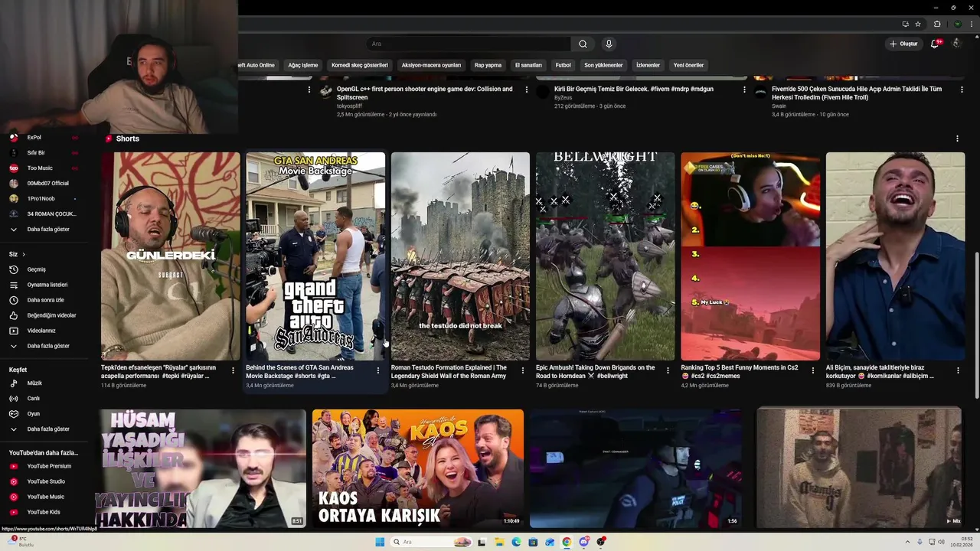Open tokyospliff channel link
The height and width of the screenshot is (551, 980).
coord(349,106)
